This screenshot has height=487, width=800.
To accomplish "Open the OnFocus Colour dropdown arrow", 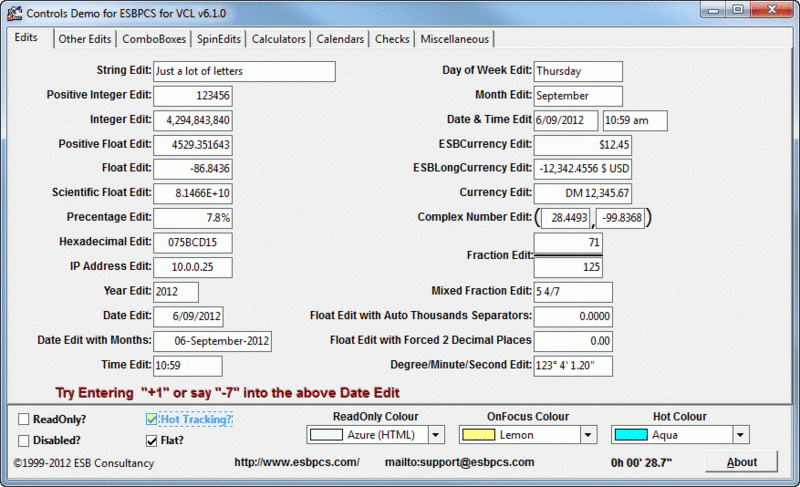I will (588, 435).
